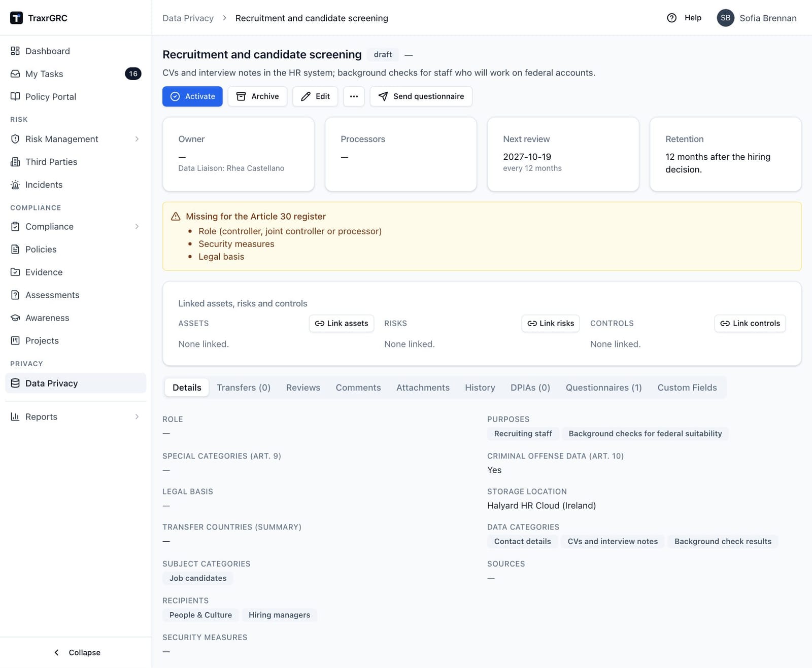Click the Third Parties building icon
Screen dimensions: 812x668
pos(15,162)
